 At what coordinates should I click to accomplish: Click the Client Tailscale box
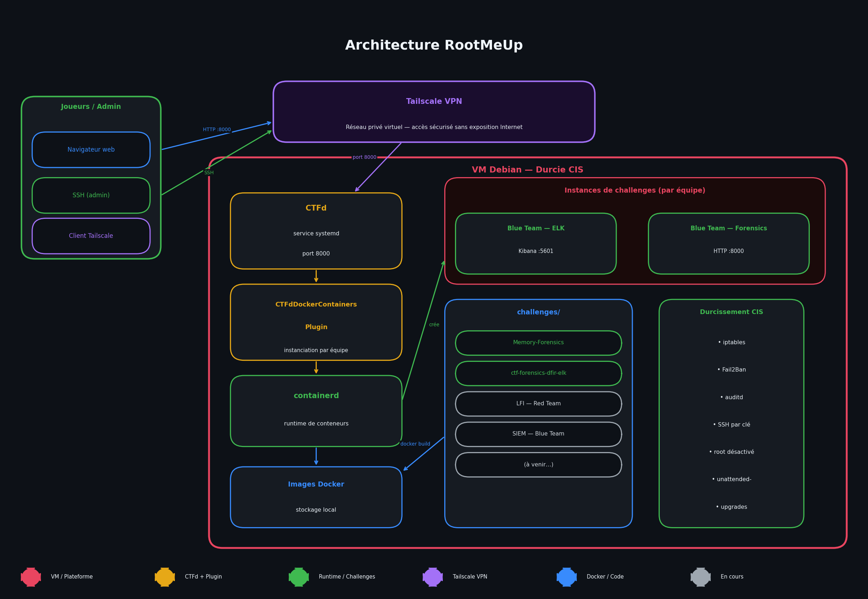coord(91,236)
